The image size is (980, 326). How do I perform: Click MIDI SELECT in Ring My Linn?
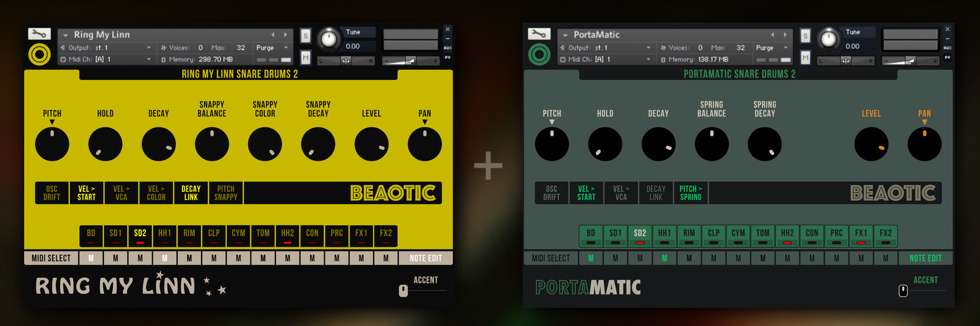tap(51, 258)
